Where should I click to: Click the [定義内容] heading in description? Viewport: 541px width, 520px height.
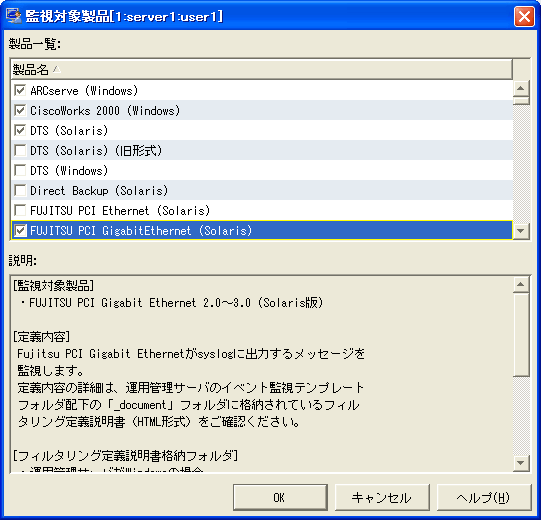pos(41,336)
